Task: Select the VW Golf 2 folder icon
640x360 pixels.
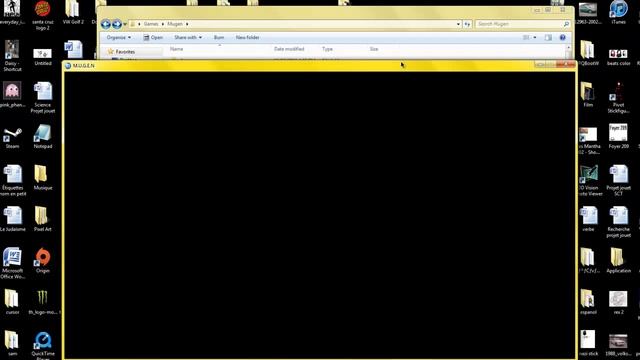Action: [73, 12]
